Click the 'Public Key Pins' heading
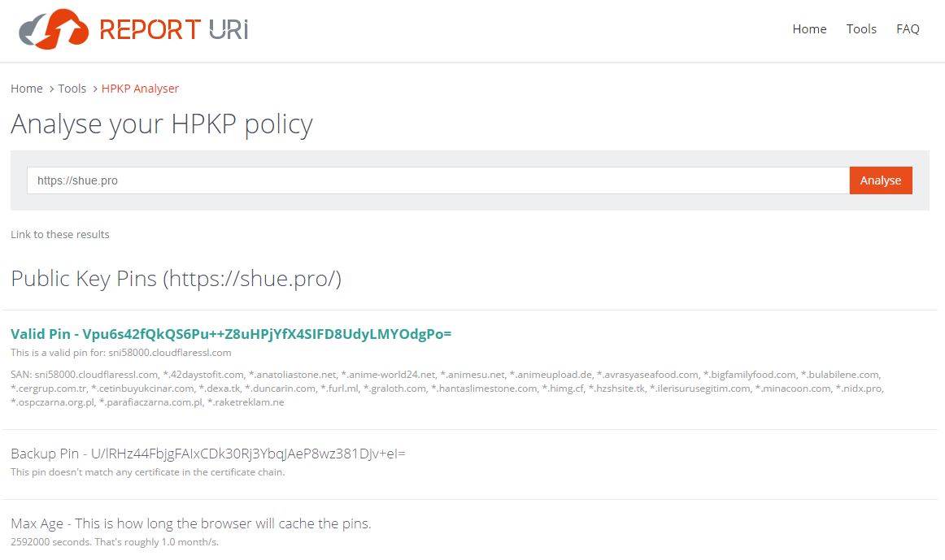945x560 pixels. (176, 279)
